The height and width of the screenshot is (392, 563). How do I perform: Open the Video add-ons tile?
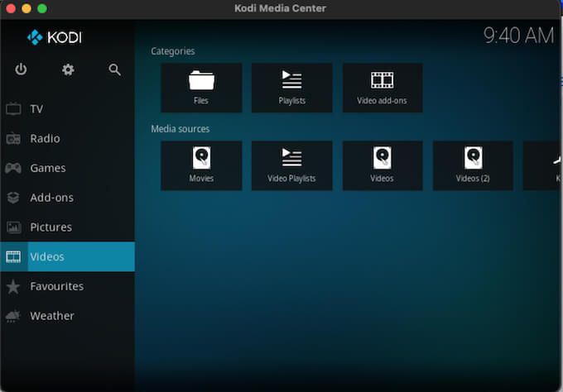tap(383, 88)
